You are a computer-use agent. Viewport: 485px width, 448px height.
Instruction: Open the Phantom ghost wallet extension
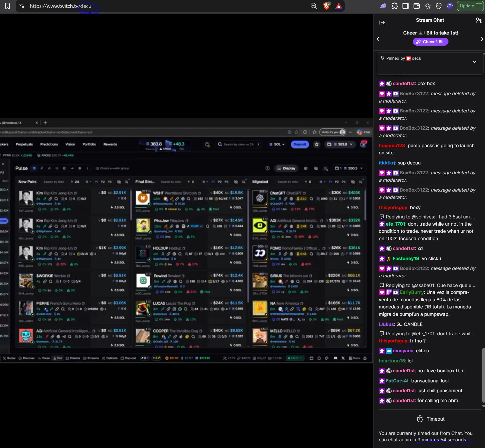click(383, 6)
